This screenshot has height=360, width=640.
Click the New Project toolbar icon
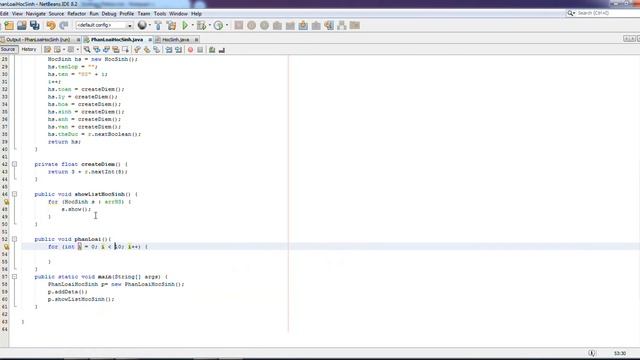(x=9, y=25)
